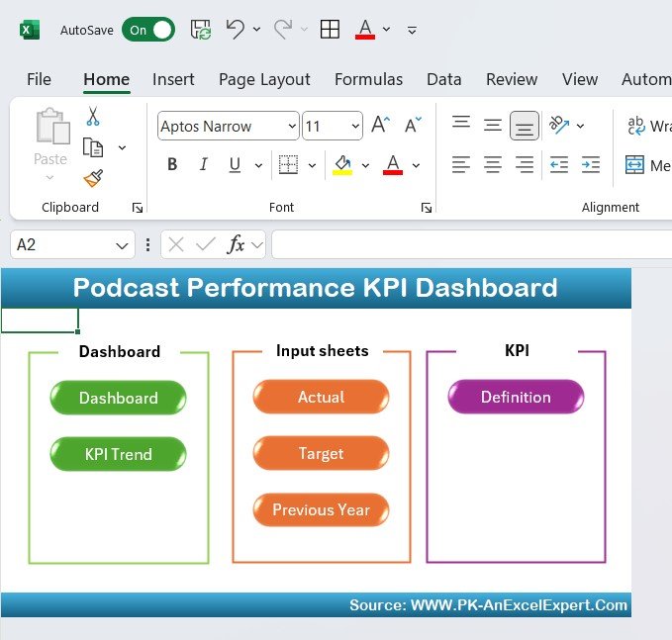
Task: Click Merge and Center icon
Action: pos(634,165)
